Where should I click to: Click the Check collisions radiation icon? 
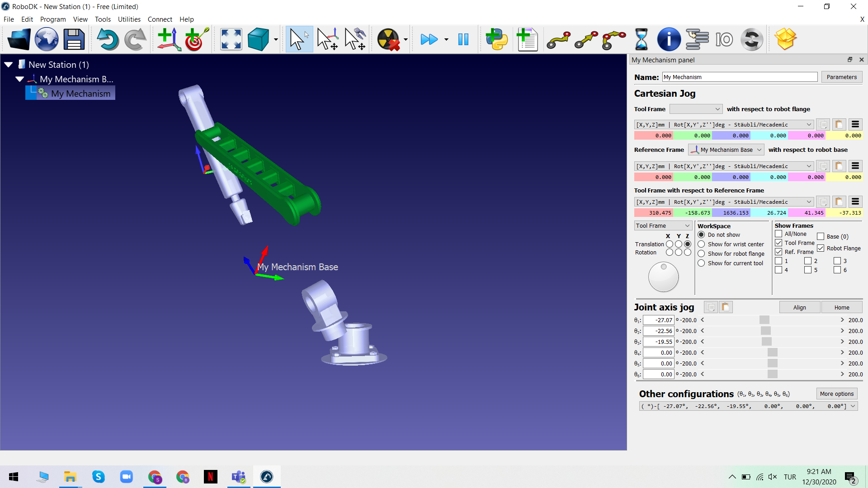click(389, 40)
